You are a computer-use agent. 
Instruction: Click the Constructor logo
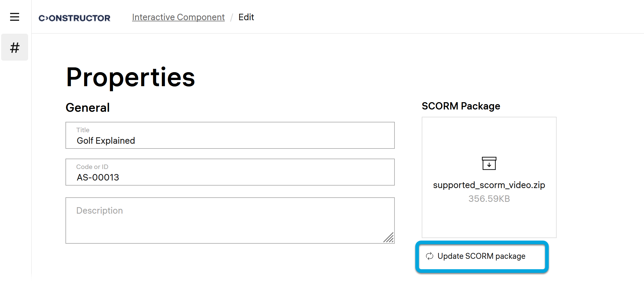(x=74, y=18)
